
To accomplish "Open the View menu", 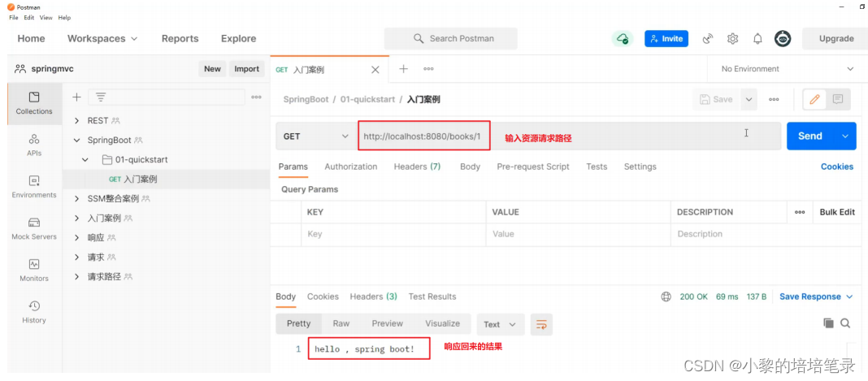I will click(x=46, y=18).
